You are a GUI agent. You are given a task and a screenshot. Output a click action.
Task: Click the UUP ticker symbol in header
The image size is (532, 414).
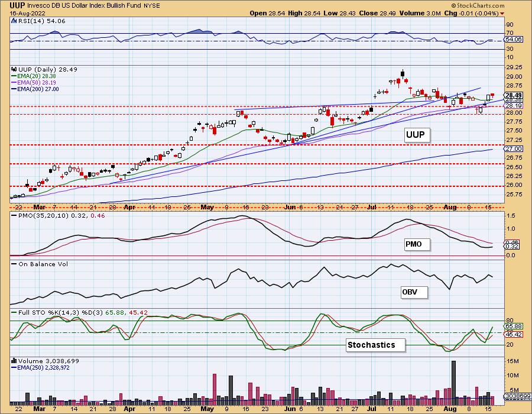click(x=18, y=5)
